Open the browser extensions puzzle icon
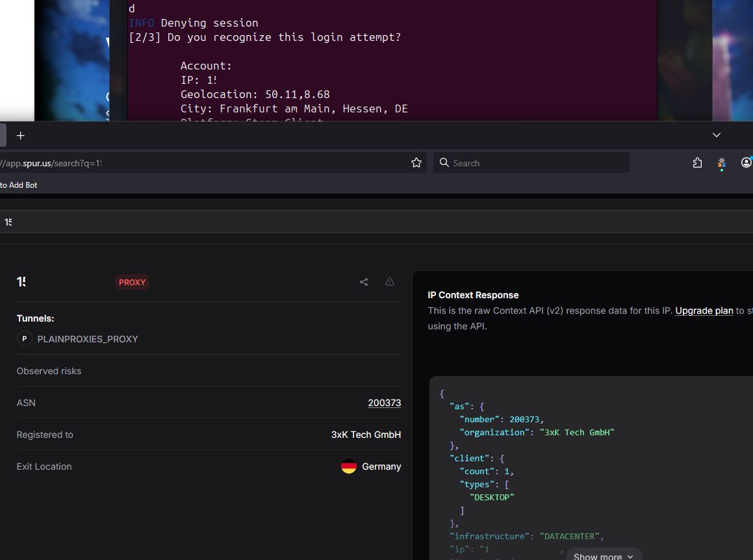The height and width of the screenshot is (560, 753). (697, 163)
